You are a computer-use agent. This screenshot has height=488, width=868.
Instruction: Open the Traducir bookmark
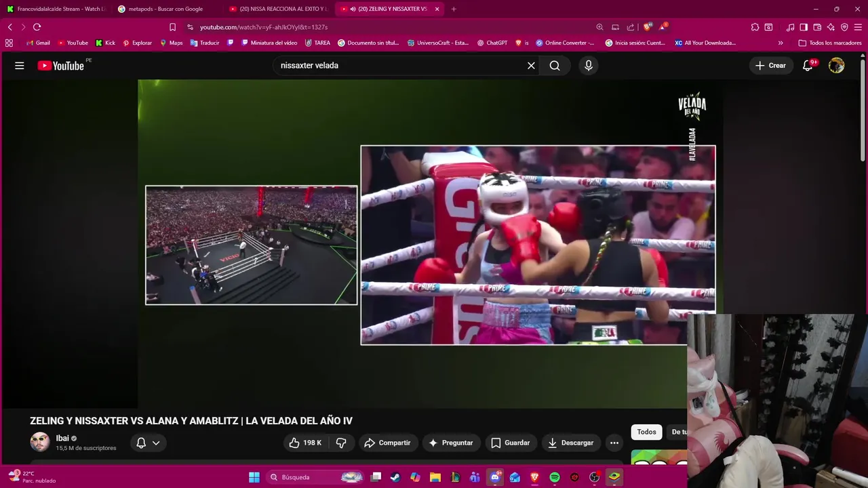[x=205, y=43]
